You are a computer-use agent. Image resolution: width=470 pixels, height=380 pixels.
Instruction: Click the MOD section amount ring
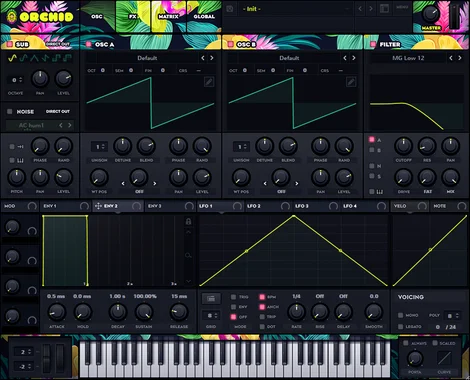point(32,206)
